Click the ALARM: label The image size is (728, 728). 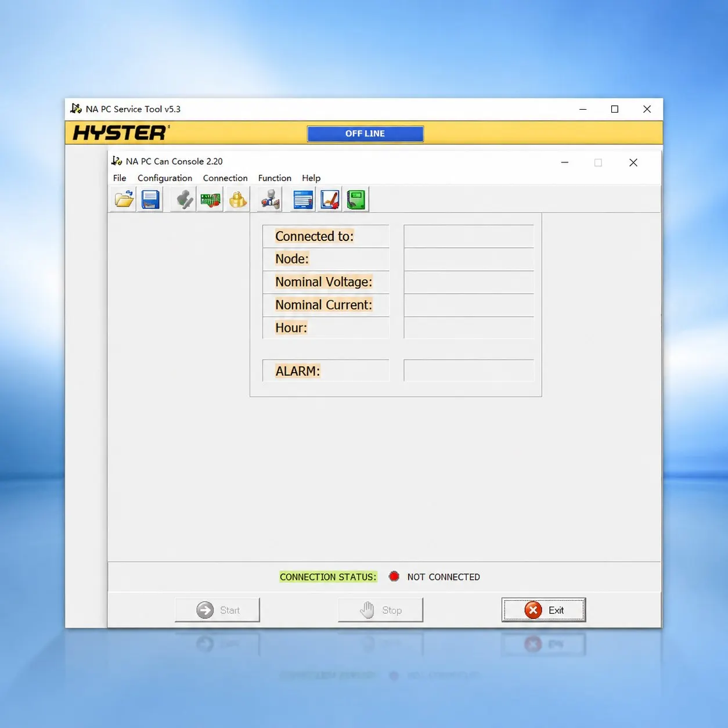(x=297, y=371)
